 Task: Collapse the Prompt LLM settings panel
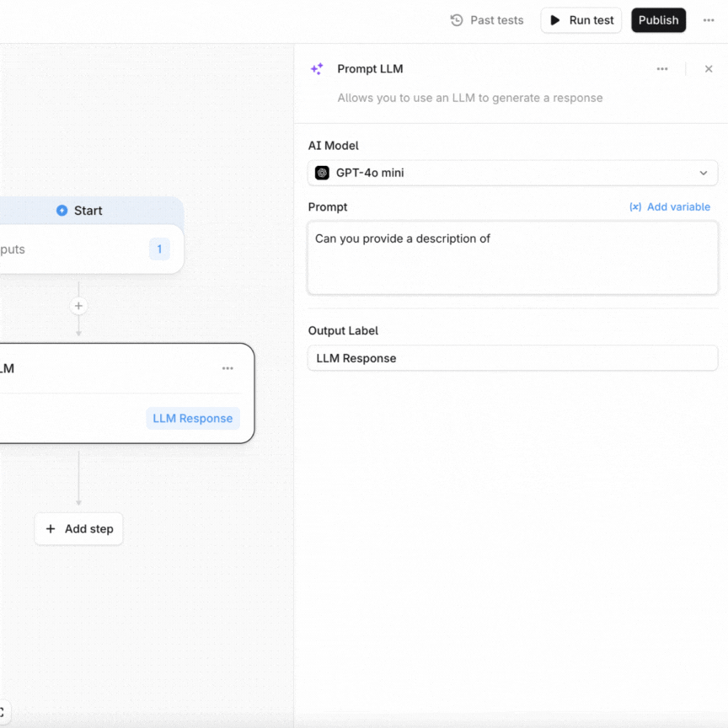pos(709,68)
